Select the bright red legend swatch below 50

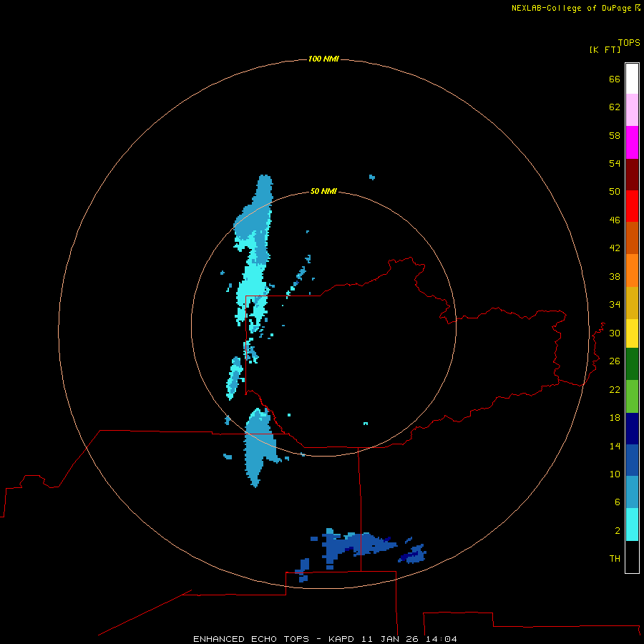632,206
